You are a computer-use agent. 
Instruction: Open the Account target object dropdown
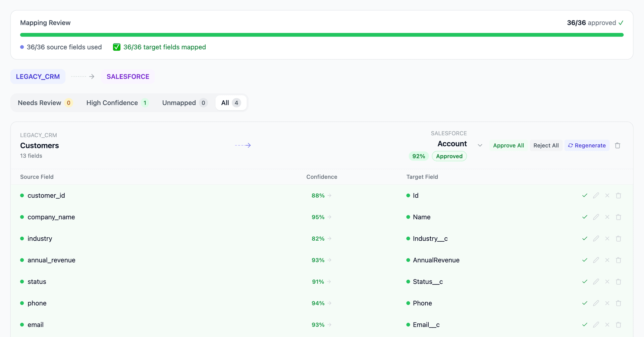[480, 145]
